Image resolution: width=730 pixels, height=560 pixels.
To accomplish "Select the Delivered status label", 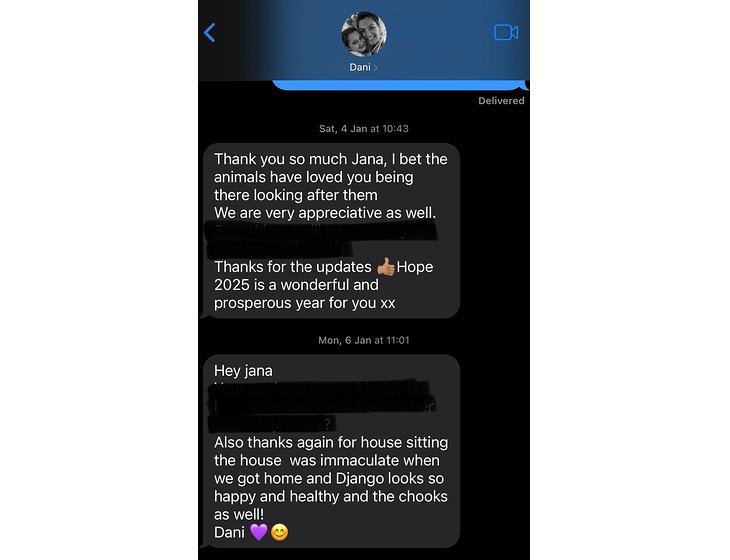I will (x=501, y=101).
